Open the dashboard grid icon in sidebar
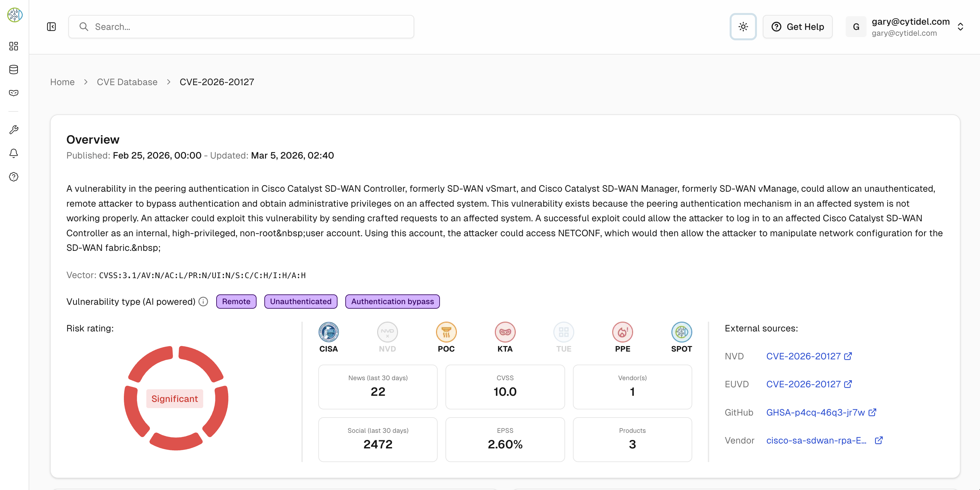 pos(14,46)
